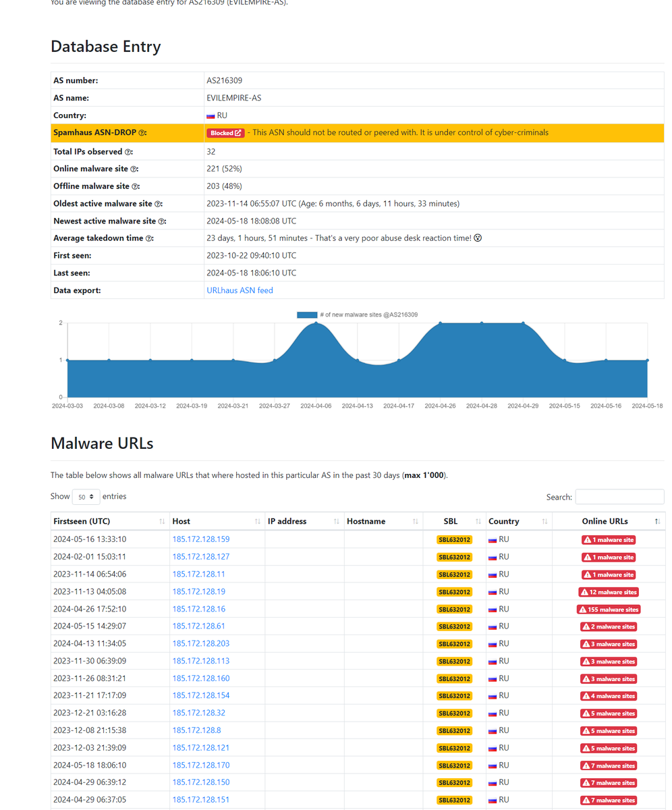Open host 185.172.128.154

201,695
